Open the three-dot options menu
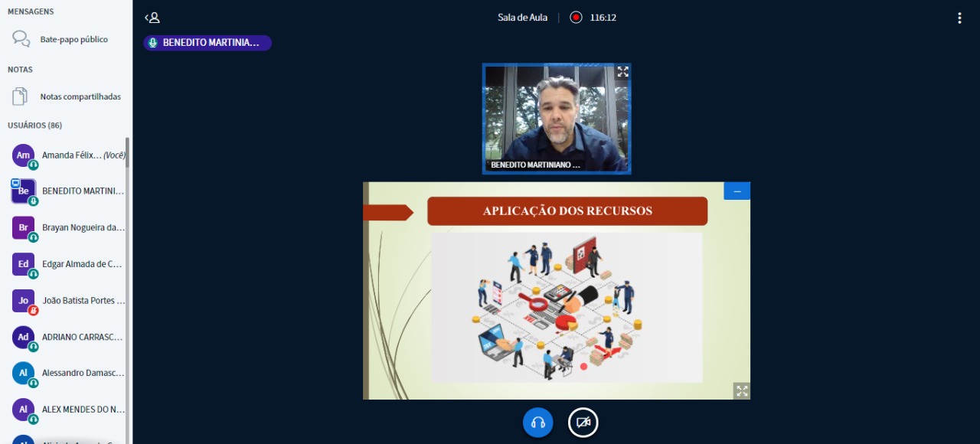 [959, 18]
